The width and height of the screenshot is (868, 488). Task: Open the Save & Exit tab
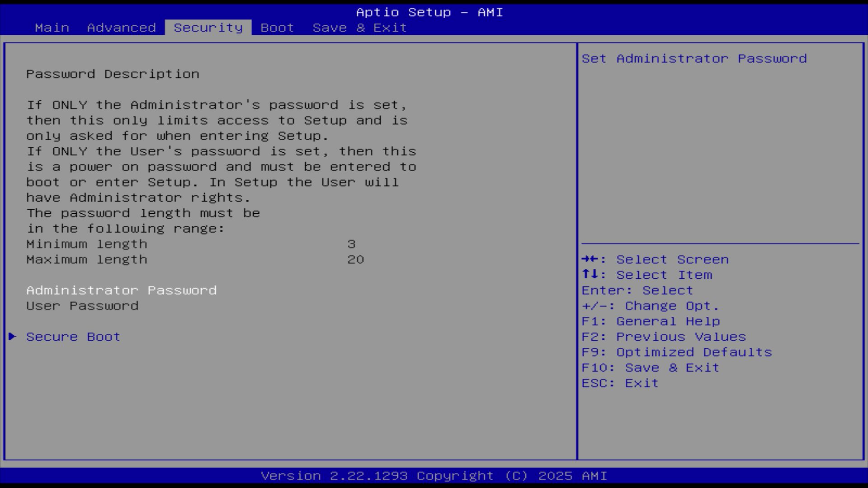click(x=359, y=28)
